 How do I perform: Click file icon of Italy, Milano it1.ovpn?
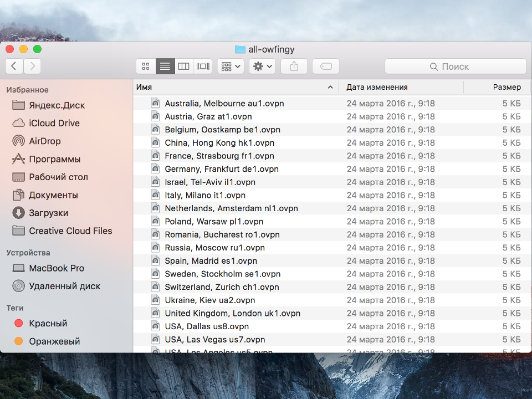(x=155, y=195)
